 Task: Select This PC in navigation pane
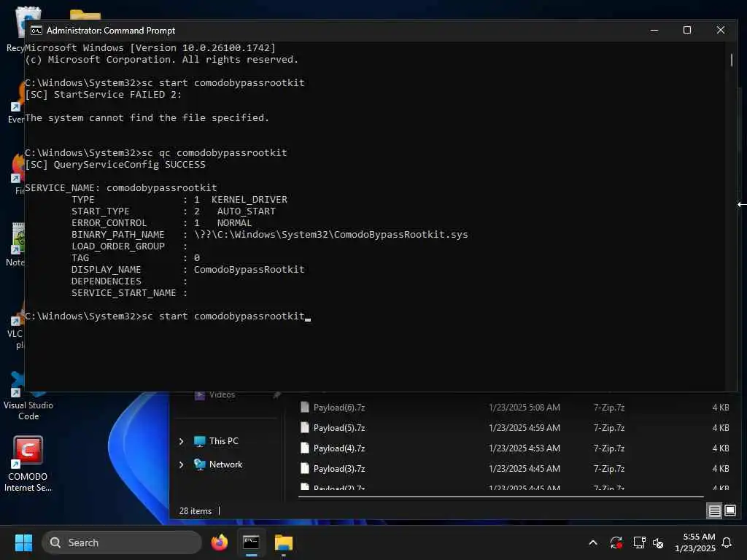pyautogui.click(x=223, y=441)
